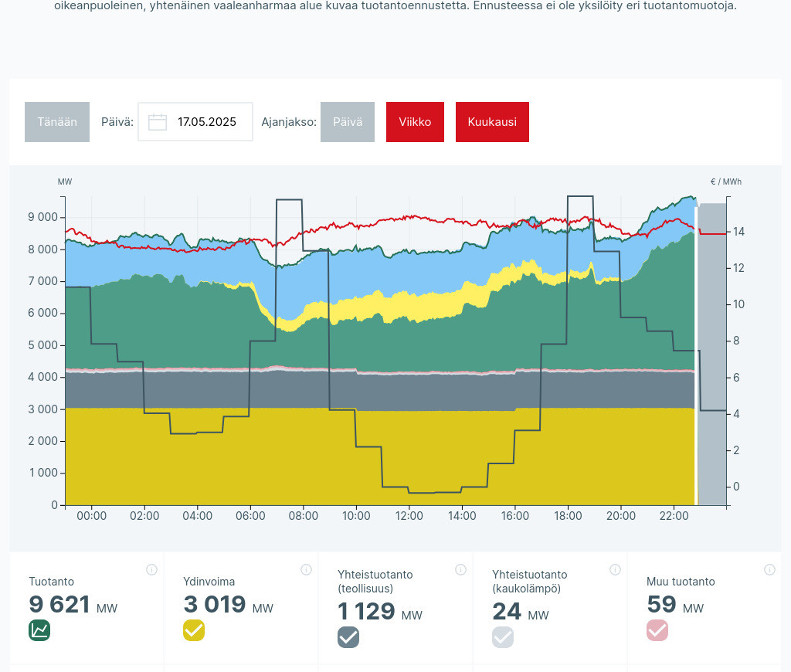Toggle the green Tuotanto line chart icon
791x672 pixels.
coord(39,630)
